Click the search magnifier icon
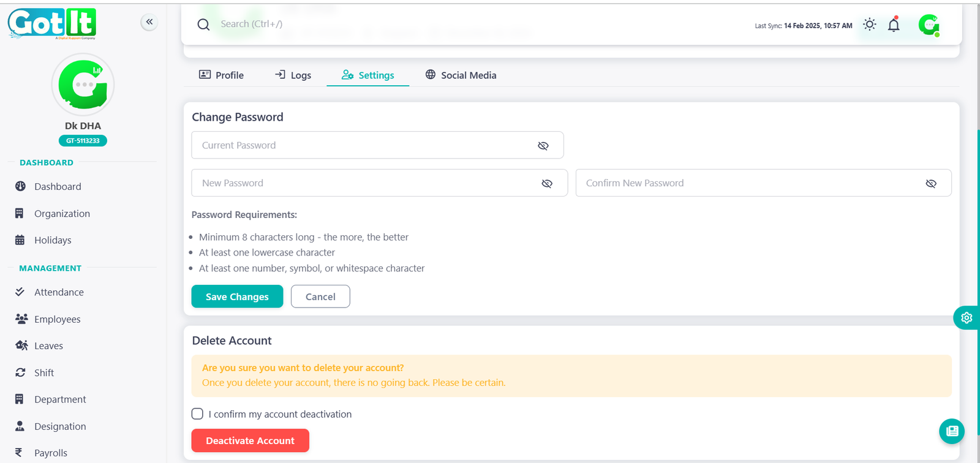The height and width of the screenshot is (463, 980). [203, 24]
